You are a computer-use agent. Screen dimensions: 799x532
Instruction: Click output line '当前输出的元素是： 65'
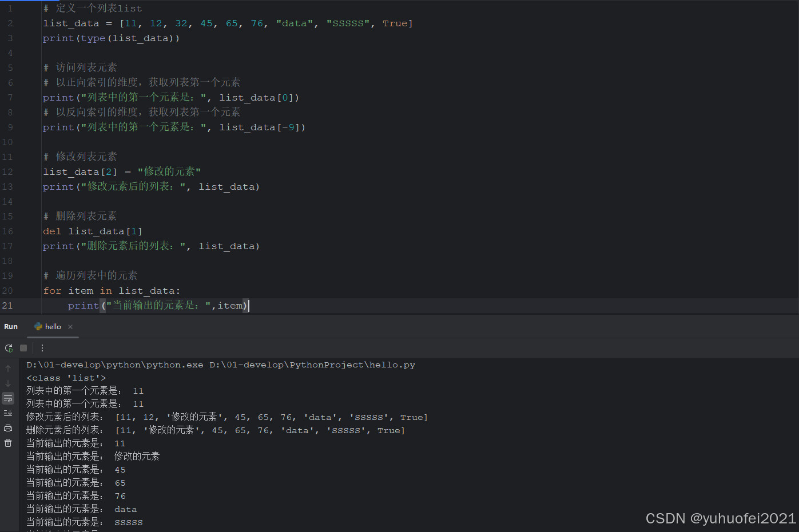[76, 483]
